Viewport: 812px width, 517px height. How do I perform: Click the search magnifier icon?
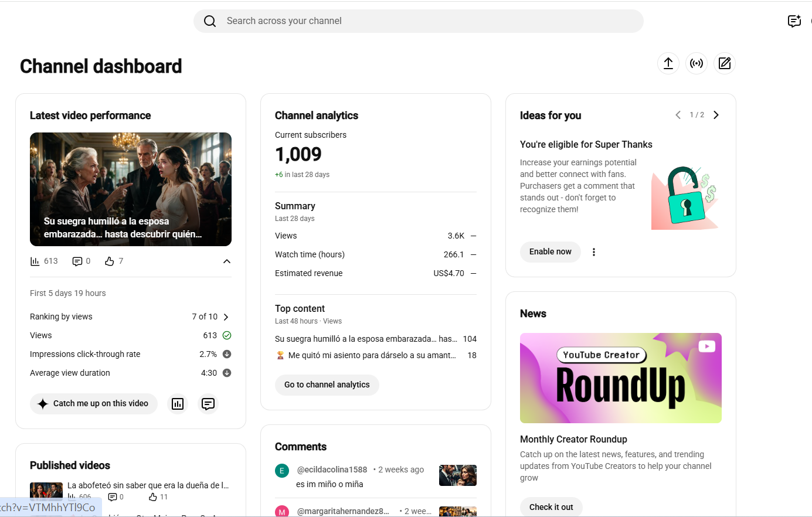click(210, 21)
